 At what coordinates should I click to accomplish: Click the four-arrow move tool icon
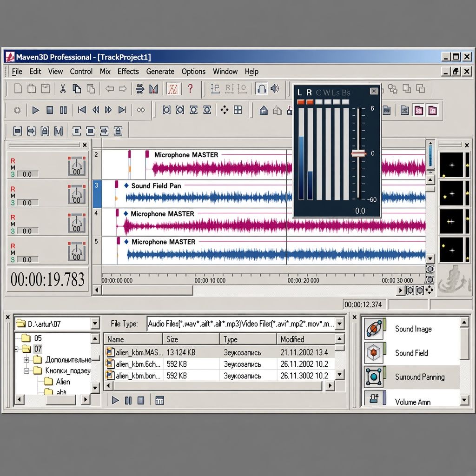tap(225, 110)
